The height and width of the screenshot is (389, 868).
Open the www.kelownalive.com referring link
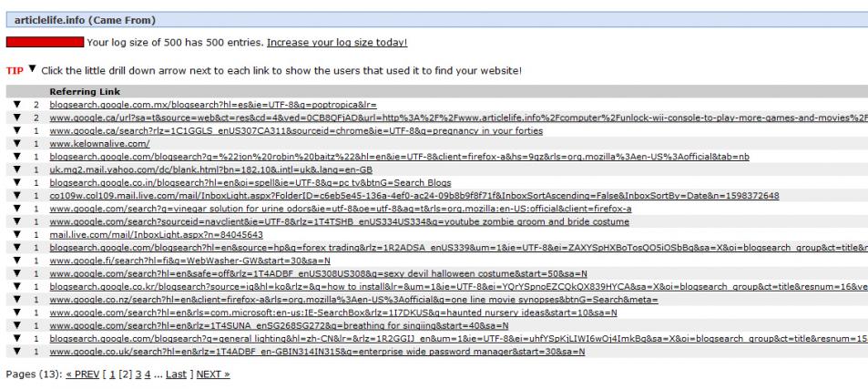pyautogui.click(x=99, y=144)
